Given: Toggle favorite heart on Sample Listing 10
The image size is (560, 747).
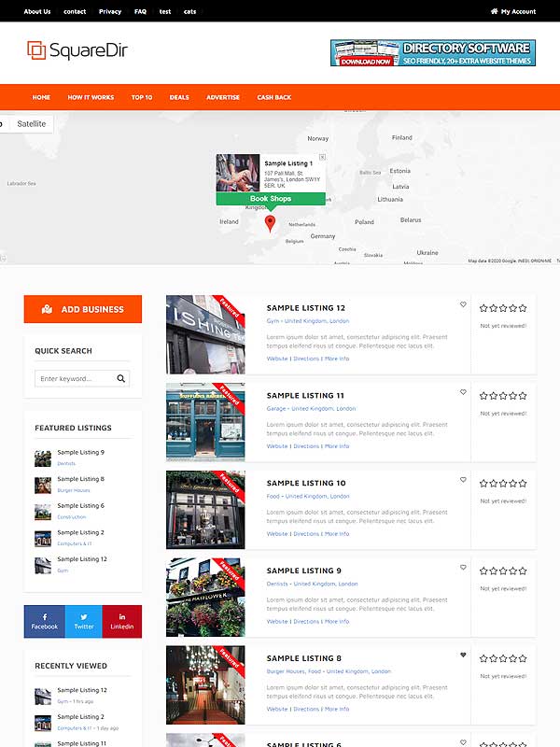Looking at the screenshot, I should (x=463, y=480).
